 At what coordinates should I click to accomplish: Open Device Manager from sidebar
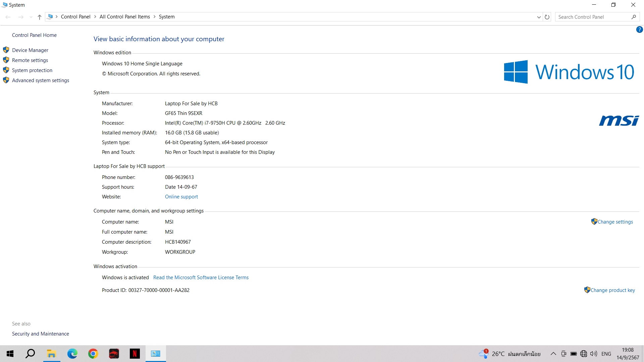[x=30, y=50]
